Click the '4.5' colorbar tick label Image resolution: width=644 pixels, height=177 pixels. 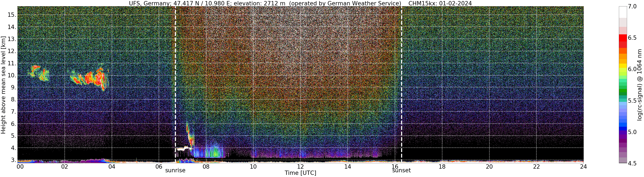pos(632,163)
